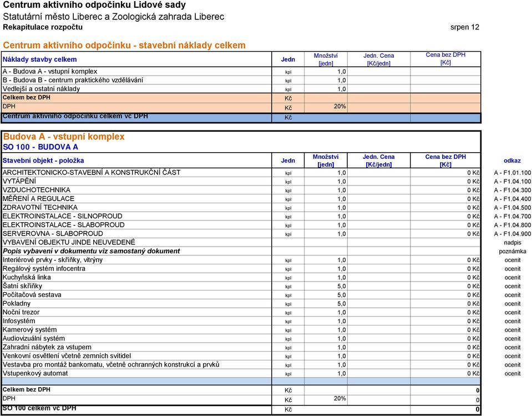This screenshot has width=532, height=416.
Task: Click reference 'A - F1.04.100'
Action: pyautogui.click(x=513, y=182)
